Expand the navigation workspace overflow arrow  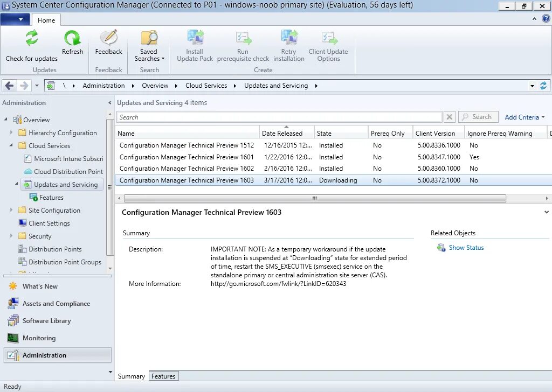tap(110, 372)
